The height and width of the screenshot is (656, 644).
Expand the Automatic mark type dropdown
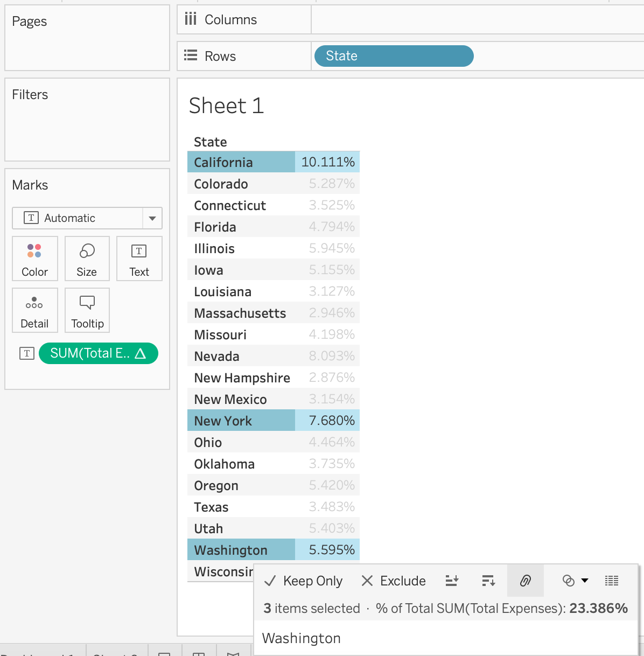pyautogui.click(x=152, y=218)
